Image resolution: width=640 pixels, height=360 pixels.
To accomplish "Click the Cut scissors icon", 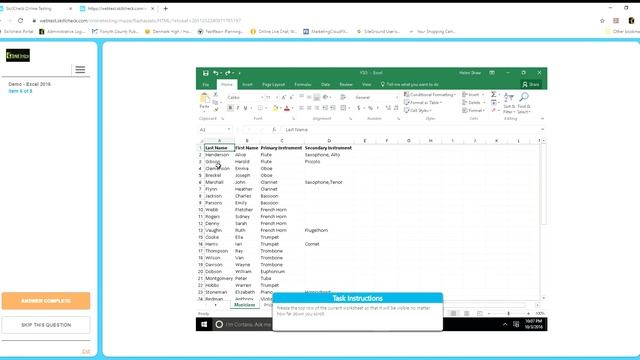I will (216, 95).
